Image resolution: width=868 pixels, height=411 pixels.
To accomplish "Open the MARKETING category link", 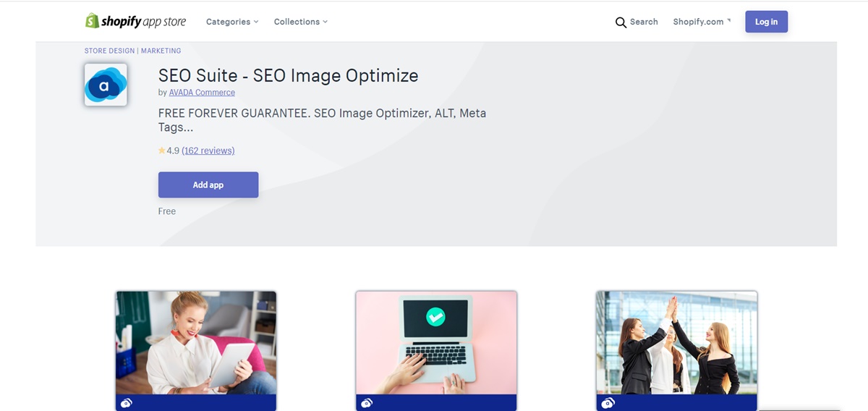I will [161, 51].
